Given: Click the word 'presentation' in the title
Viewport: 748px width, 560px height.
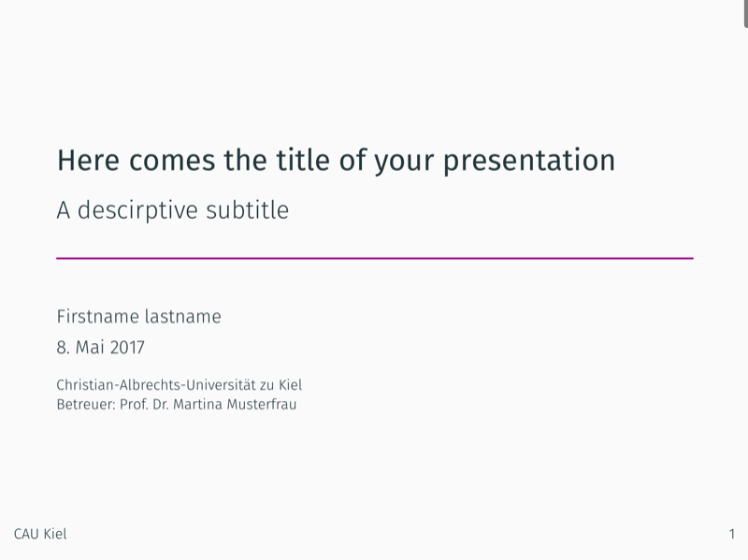Looking at the screenshot, I should [x=529, y=161].
